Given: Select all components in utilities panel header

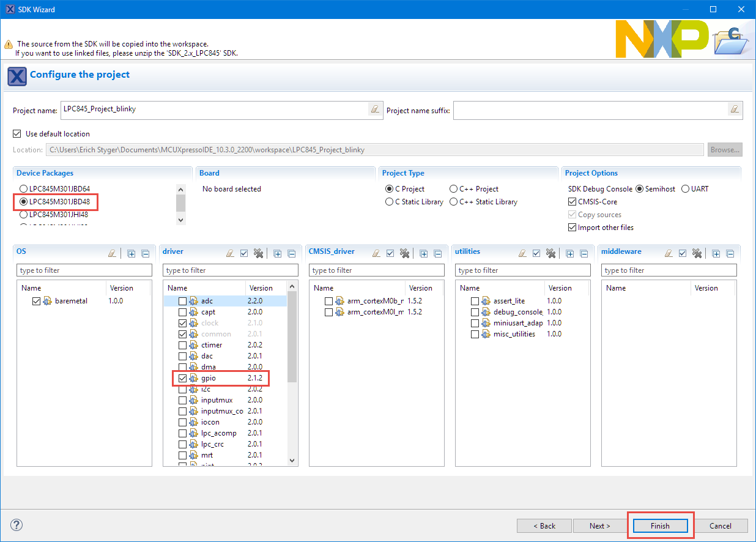Looking at the screenshot, I should pyautogui.click(x=536, y=253).
